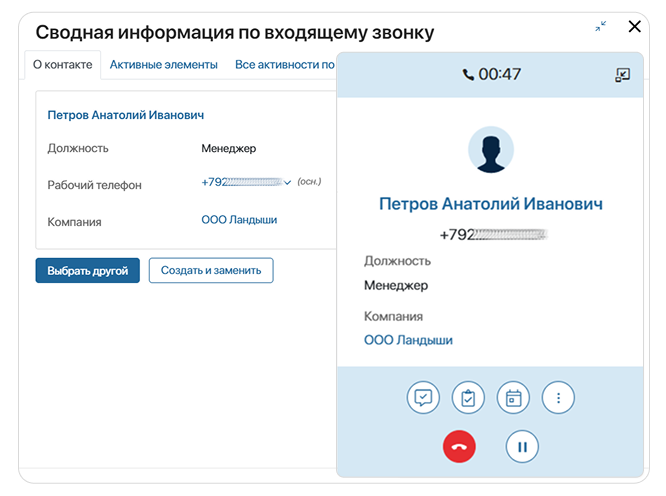Click the 'Создать и заменить' button
Image resolution: width=666 pixels, height=496 pixels.
pos(211,270)
